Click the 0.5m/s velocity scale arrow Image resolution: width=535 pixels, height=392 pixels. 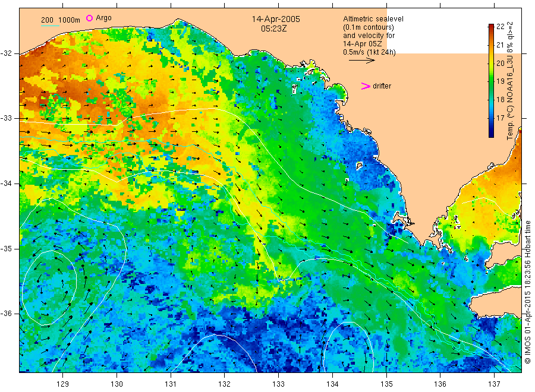point(361,61)
